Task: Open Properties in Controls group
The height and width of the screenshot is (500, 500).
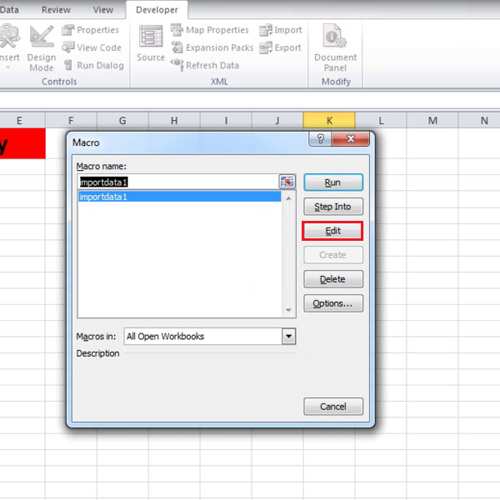Action: click(x=90, y=30)
